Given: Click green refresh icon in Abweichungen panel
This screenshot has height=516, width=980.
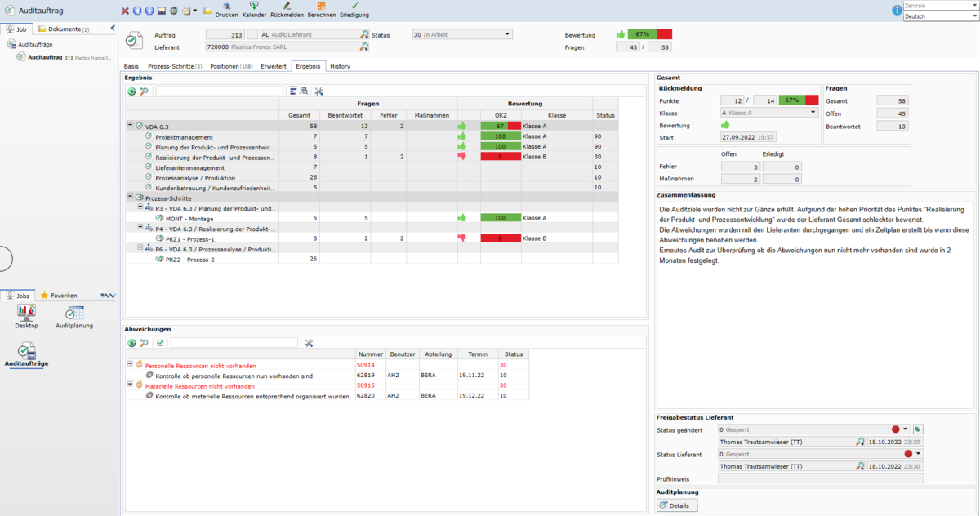Looking at the screenshot, I should coord(131,343).
